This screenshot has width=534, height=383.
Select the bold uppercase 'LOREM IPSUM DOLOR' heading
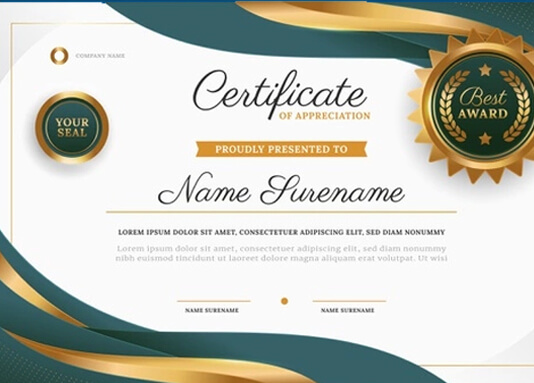281,232
